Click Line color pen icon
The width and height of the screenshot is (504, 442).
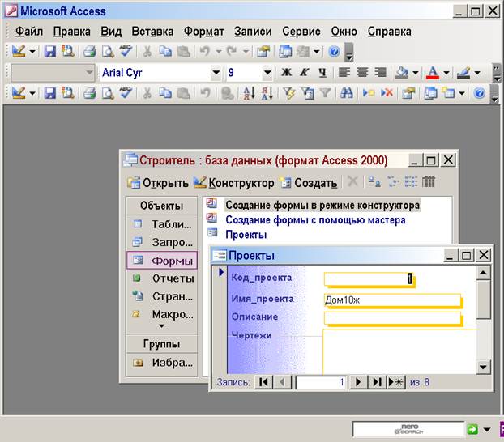click(463, 73)
